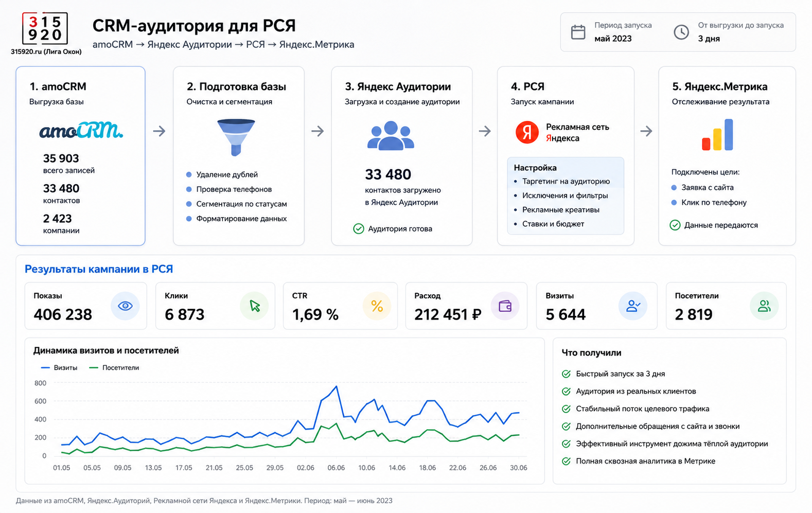This screenshot has height=513, width=812.
Task: Click the clock icon beside От выгрузки до запуска
Action: [681, 32]
